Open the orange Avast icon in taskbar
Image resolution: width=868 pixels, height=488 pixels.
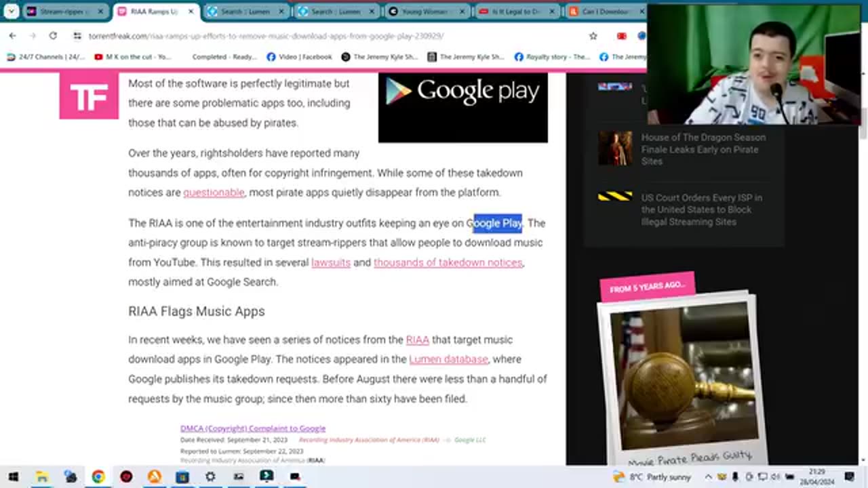point(155,477)
